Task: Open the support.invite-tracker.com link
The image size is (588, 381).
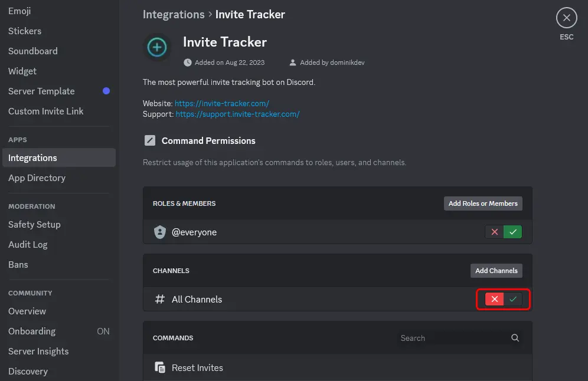Action: click(x=237, y=114)
